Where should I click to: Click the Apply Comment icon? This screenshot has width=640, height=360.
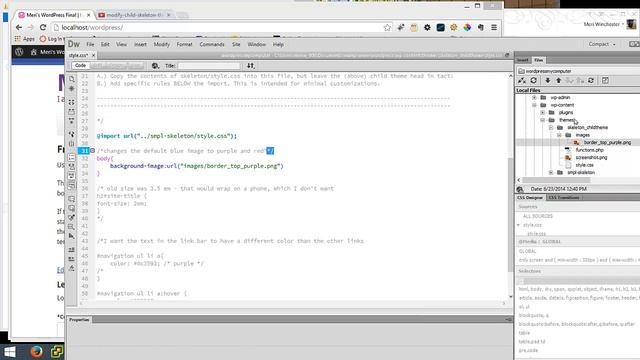71,199
